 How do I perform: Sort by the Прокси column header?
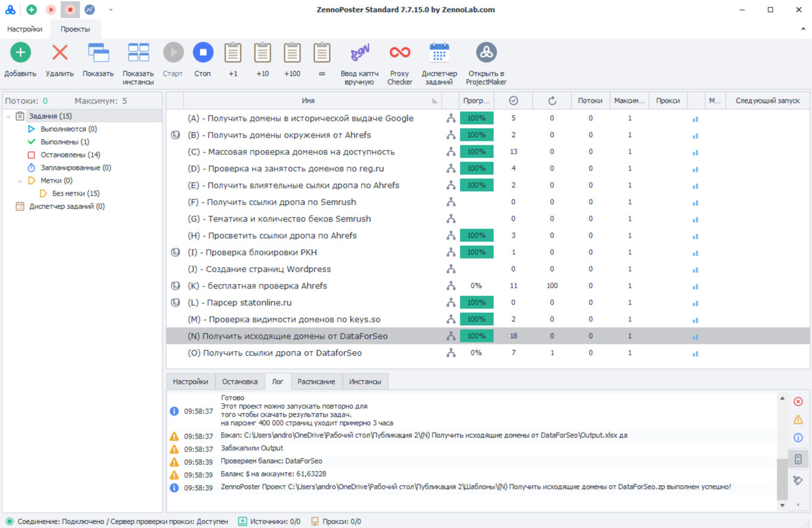point(668,101)
